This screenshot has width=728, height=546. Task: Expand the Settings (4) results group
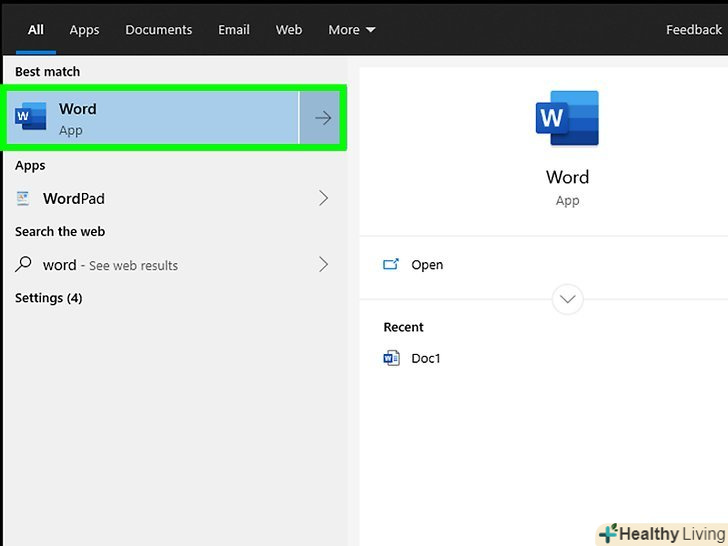(49, 298)
